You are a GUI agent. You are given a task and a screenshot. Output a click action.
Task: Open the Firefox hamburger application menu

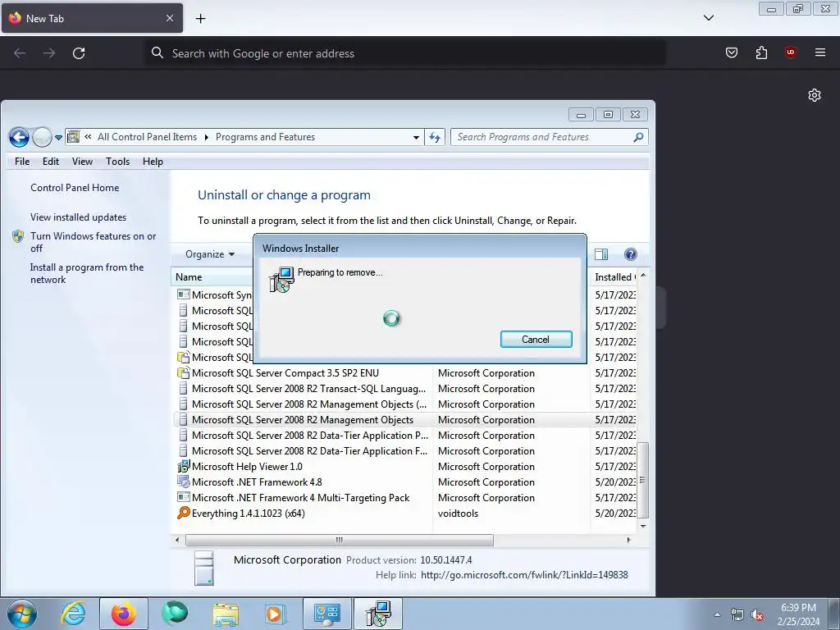pos(820,52)
